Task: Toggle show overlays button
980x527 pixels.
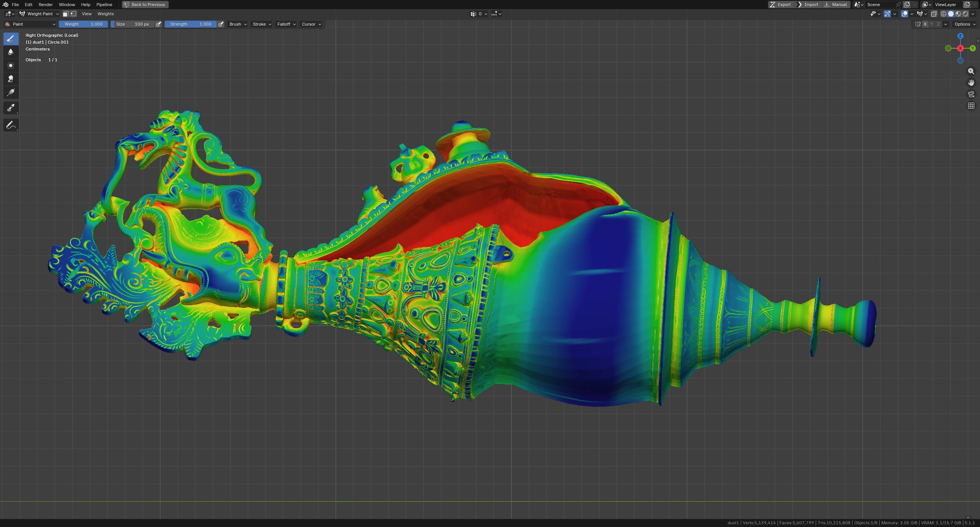Action: 905,14
